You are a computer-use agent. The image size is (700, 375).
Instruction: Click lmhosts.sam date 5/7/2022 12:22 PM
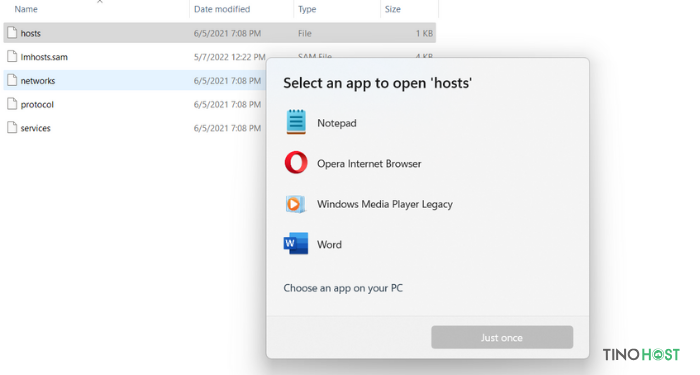pos(229,57)
